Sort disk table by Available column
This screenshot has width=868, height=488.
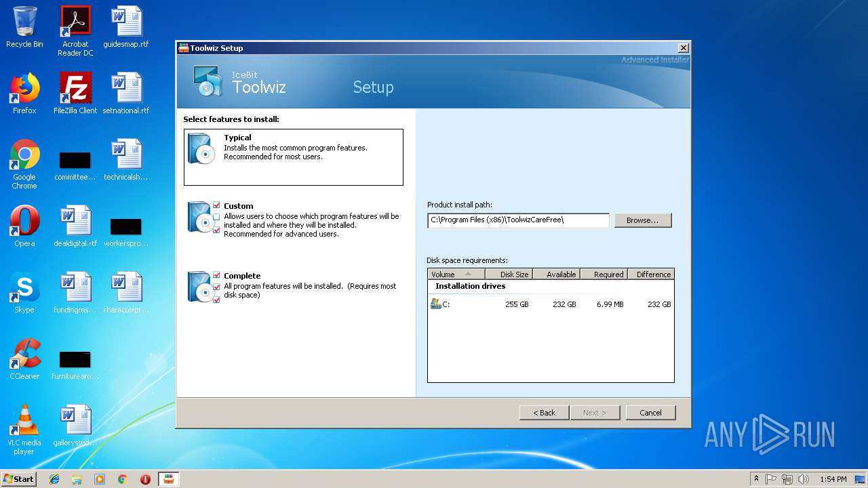click(556, 274)
